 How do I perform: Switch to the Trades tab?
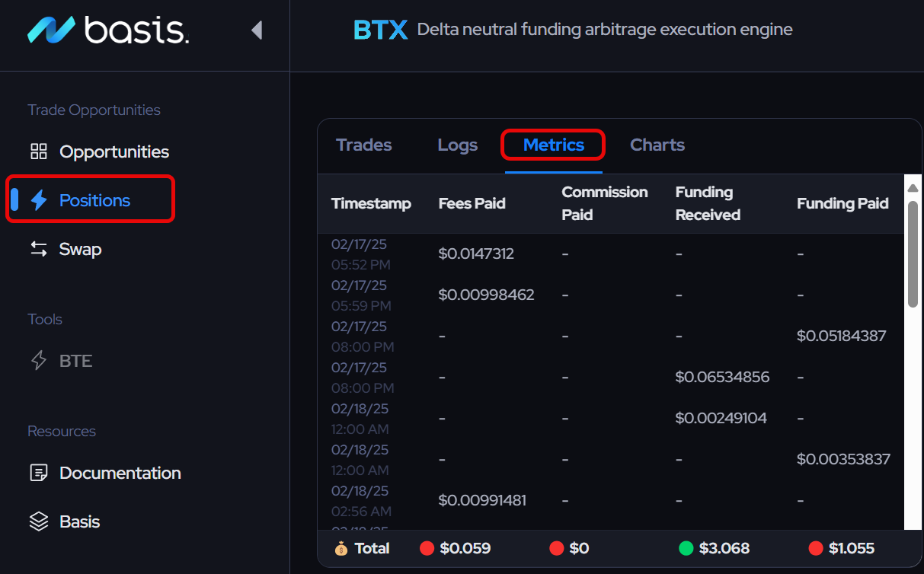pyautogui.click(x=364, y=145)
